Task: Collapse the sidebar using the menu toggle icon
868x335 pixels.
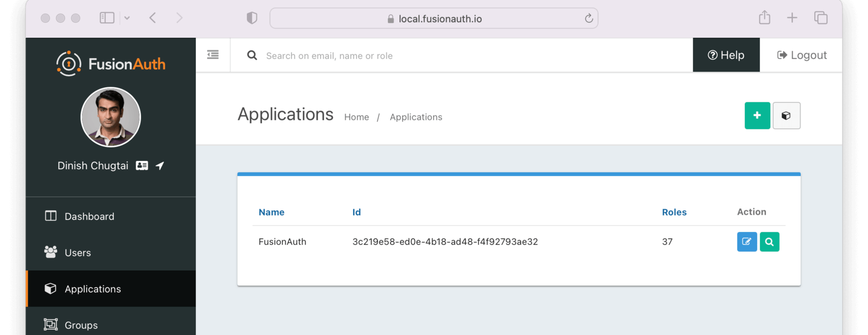Action: point(213,55)
